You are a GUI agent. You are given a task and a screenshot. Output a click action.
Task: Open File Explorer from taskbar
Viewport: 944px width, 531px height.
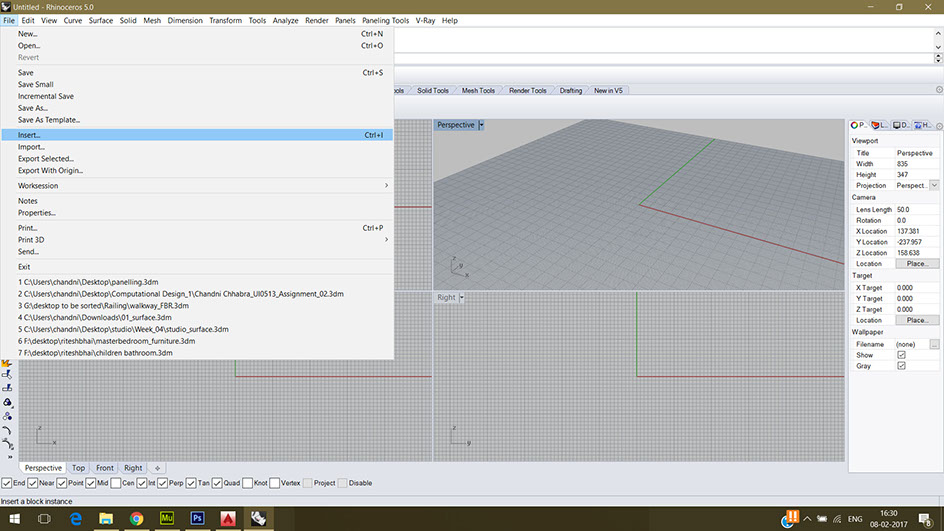click(106, 518)
